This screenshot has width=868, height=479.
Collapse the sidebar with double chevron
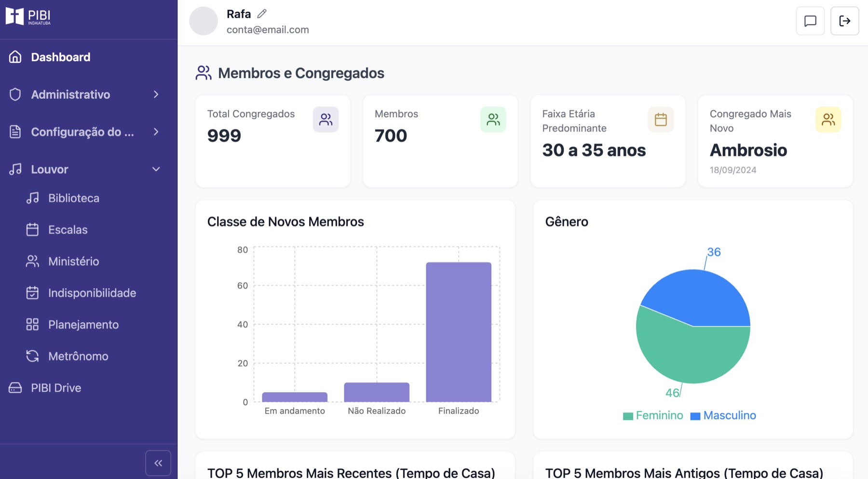point(158,463)
